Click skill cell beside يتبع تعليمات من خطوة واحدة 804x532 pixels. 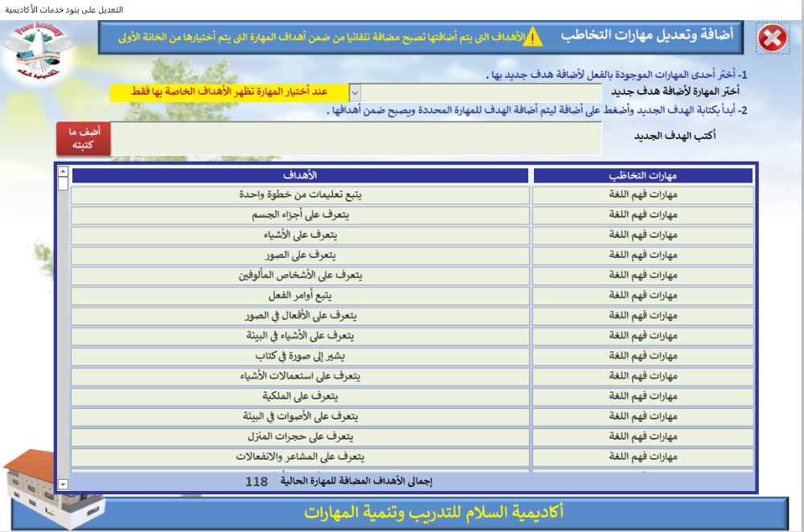pyautogui.click(x=643, y=195)
